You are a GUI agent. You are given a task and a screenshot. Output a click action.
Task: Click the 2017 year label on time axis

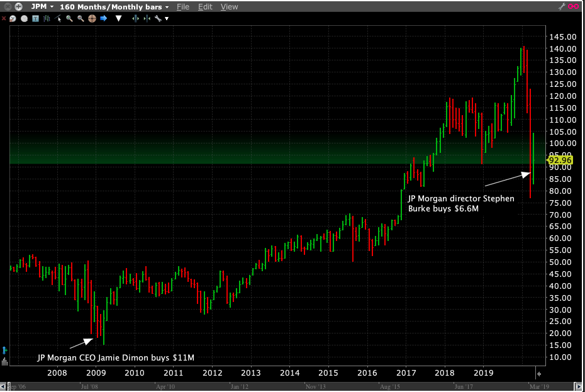[406, 372]
